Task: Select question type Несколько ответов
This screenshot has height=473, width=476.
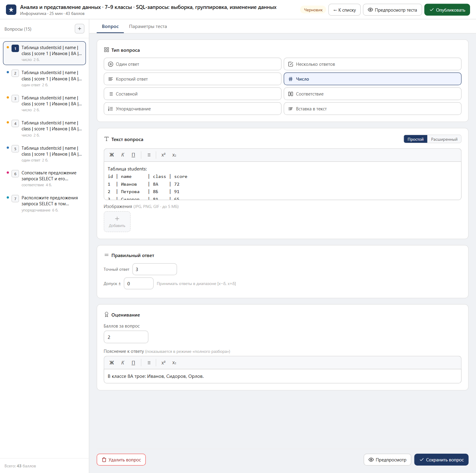Action: click(372, 64)
